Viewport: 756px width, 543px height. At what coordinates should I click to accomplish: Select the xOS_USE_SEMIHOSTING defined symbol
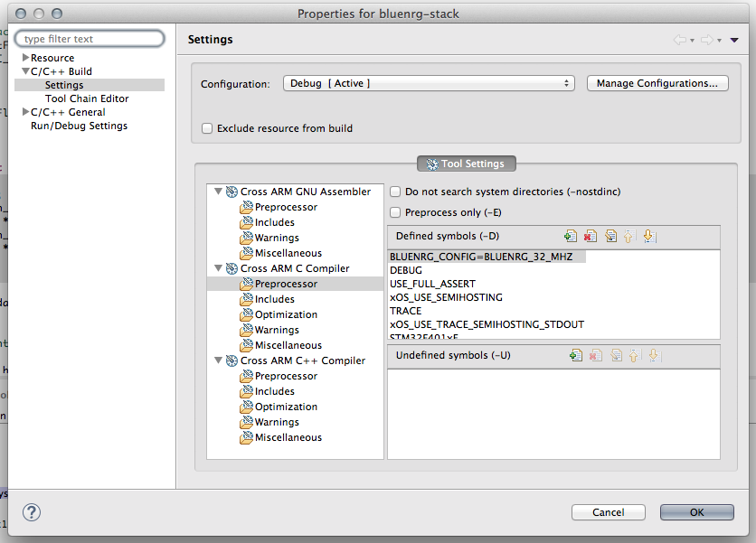446,297
